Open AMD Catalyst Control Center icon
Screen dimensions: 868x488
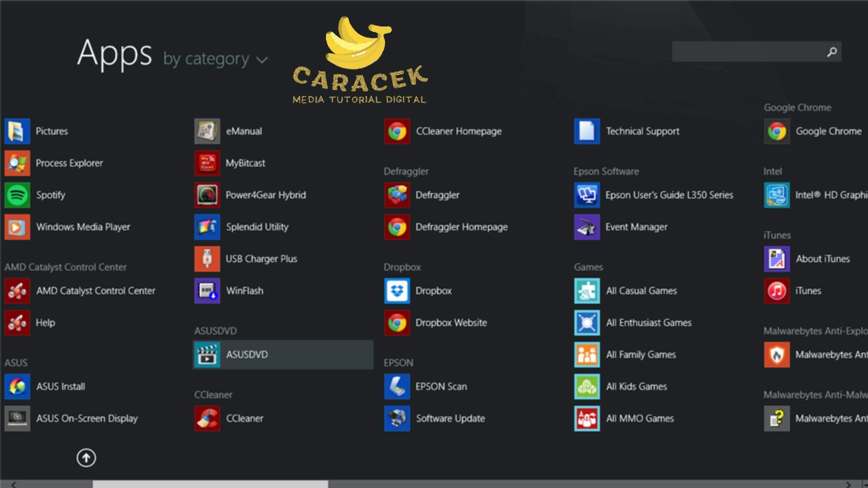click(x=17, y=291)
